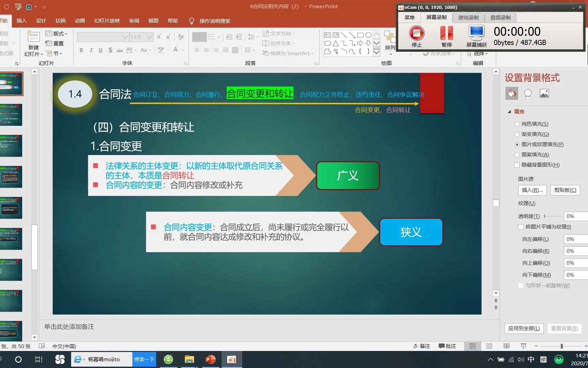
Task: Select Gradient fill radio option
Action: click(517, 134)
